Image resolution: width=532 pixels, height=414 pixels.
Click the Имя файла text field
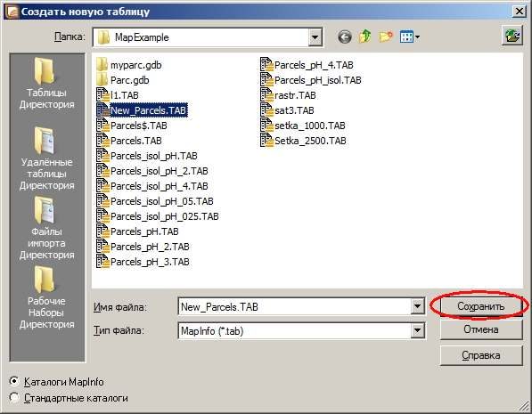(x=294, y=306)
